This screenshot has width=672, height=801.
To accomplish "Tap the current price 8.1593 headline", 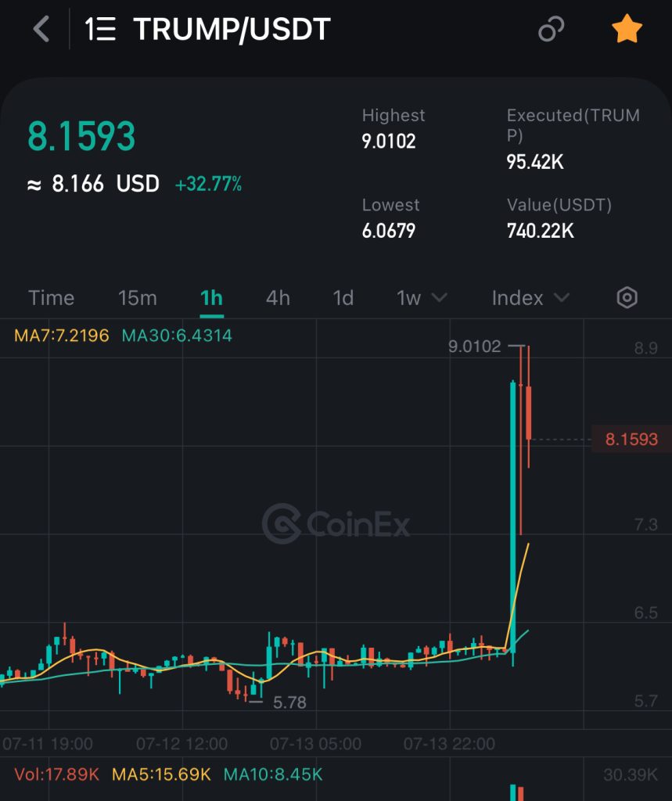I will click(x=81, y=136).
